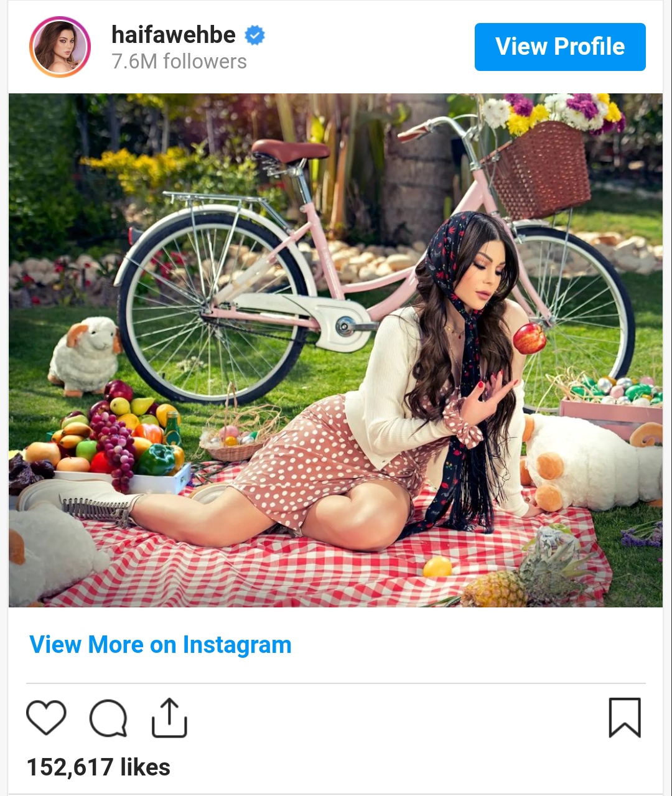Open the haifawehbe profile avatar
Screen dimensions: 672x796
tap(60, 47)
